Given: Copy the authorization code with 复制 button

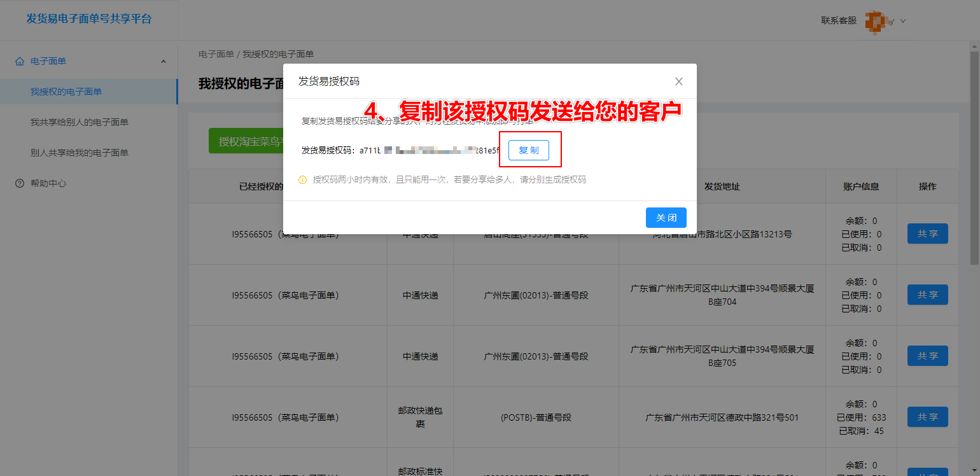Looking at the screenshot, I should pyautogui.click(x=528, y=150).
